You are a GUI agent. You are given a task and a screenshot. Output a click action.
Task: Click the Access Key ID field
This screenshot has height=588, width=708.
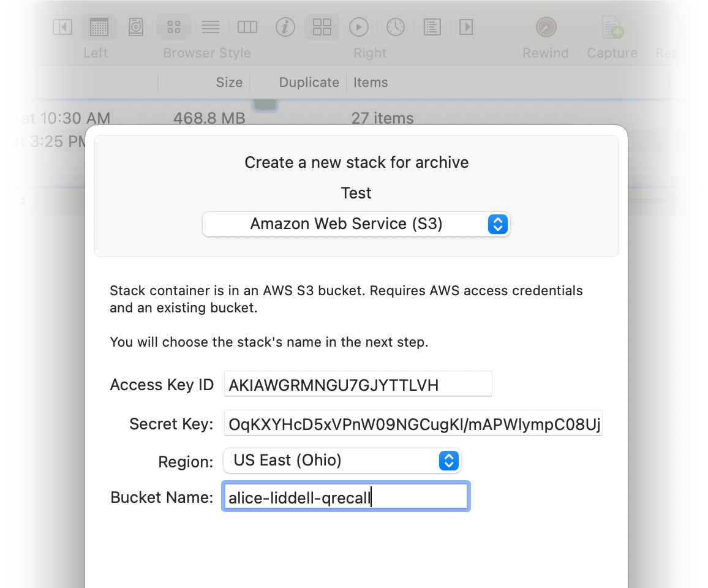[358, 385]
